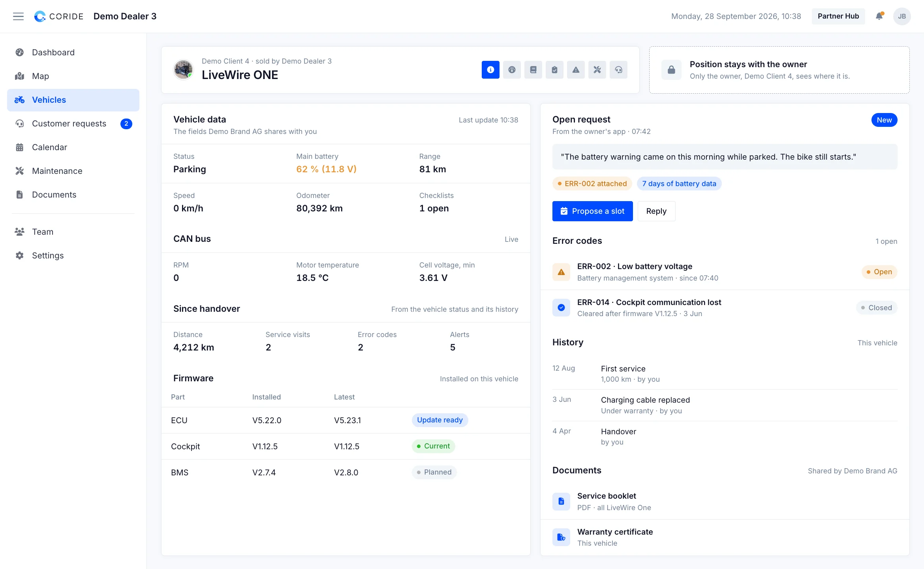Click the New badge on open request

(884, 120)
